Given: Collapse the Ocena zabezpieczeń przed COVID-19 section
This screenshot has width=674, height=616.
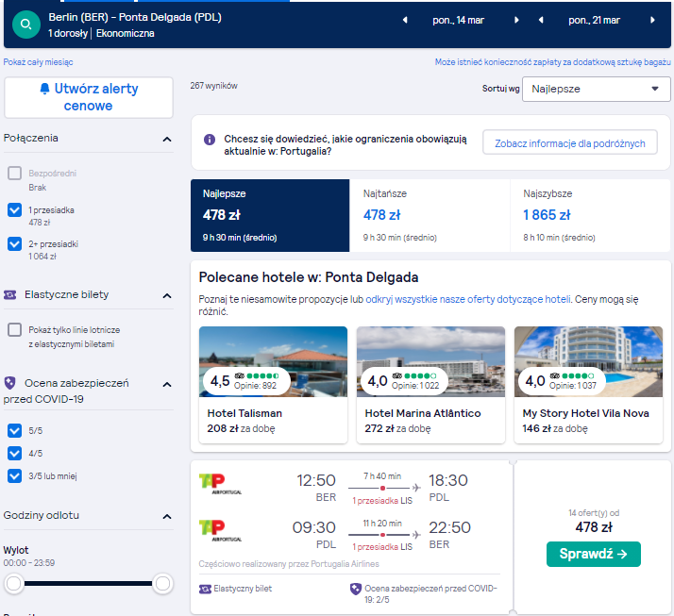Looking at the screenshot, I should (167, 385).
